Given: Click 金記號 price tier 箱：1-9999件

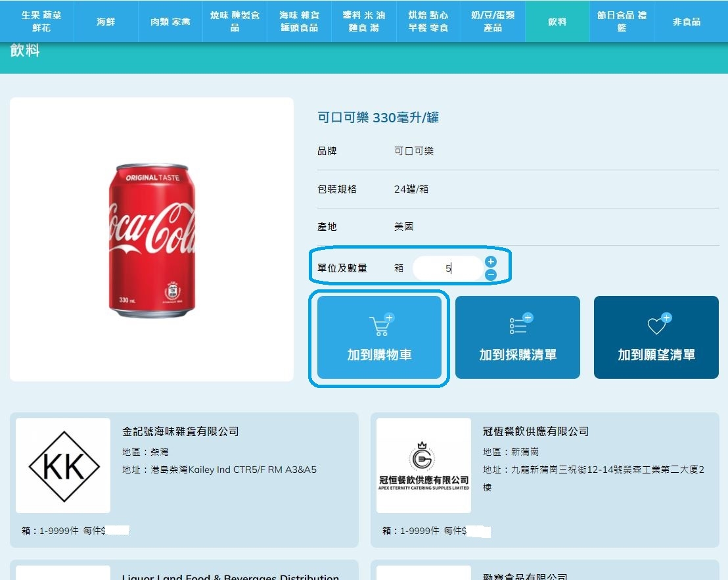Looking at the screenshot, I should pyautogui.click(x=50, y=531).
